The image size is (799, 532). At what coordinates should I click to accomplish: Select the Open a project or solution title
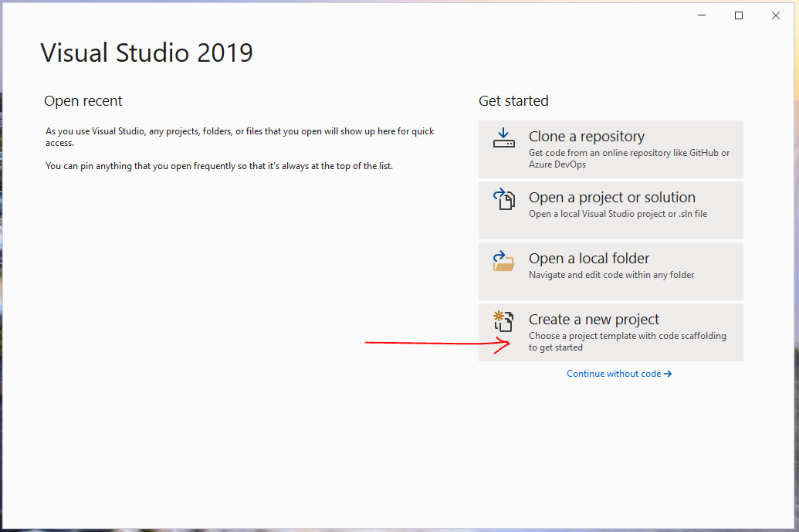click(612, 198)
